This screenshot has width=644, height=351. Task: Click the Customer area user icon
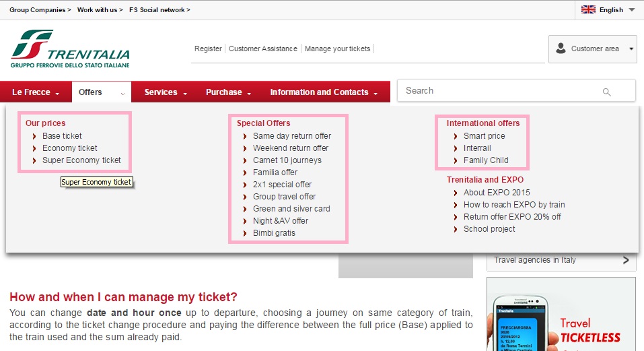561,49
